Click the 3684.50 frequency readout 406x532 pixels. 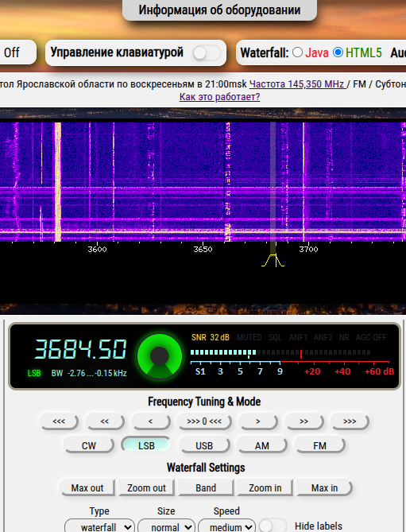(x=80, y=349)
